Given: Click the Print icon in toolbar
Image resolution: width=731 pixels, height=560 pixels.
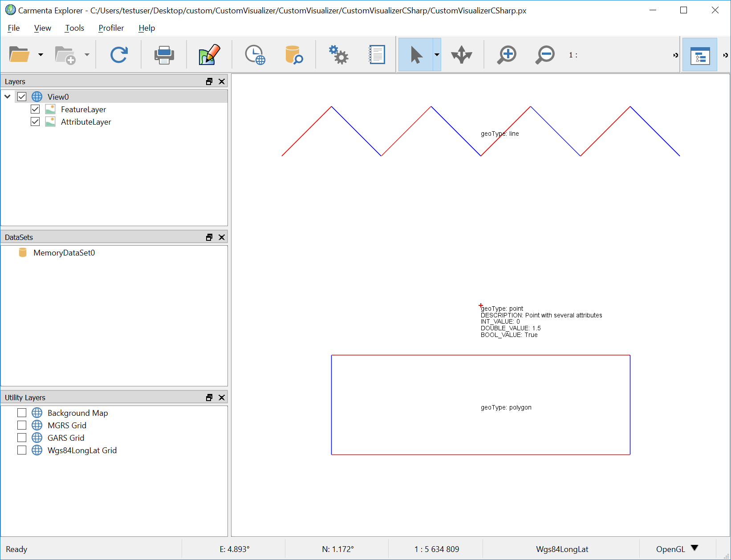Looking at the screenshot, I should point(164,55).
